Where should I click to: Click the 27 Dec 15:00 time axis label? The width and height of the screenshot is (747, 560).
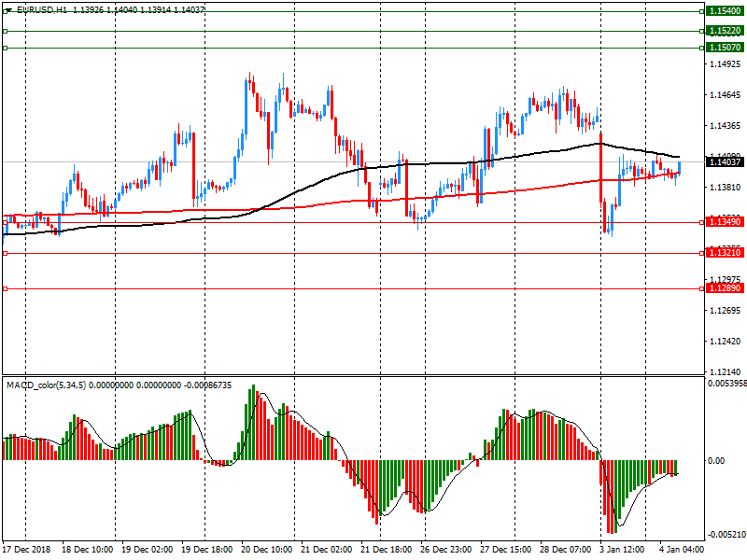coord(506,549)
